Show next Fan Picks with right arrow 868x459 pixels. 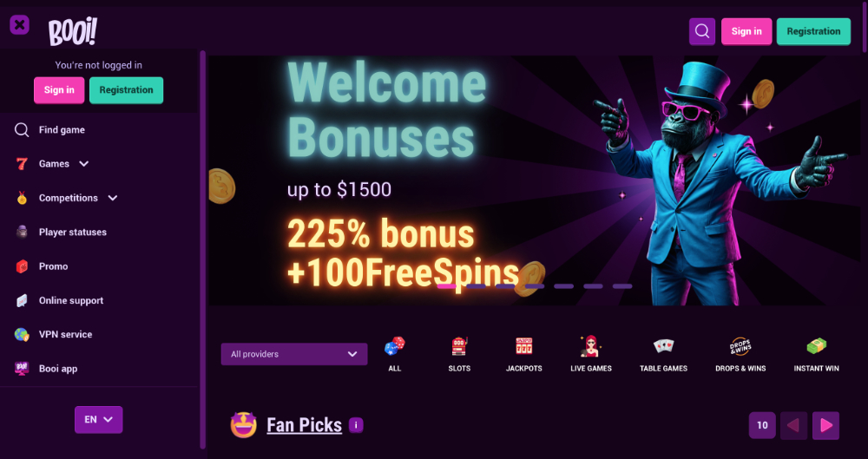click(x=825, y=425)
